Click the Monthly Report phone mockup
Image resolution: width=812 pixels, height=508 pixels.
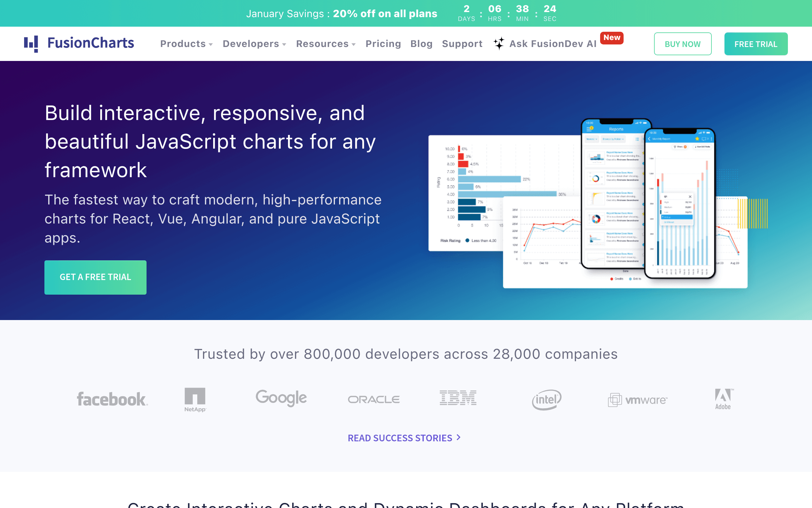pos(680,203)
